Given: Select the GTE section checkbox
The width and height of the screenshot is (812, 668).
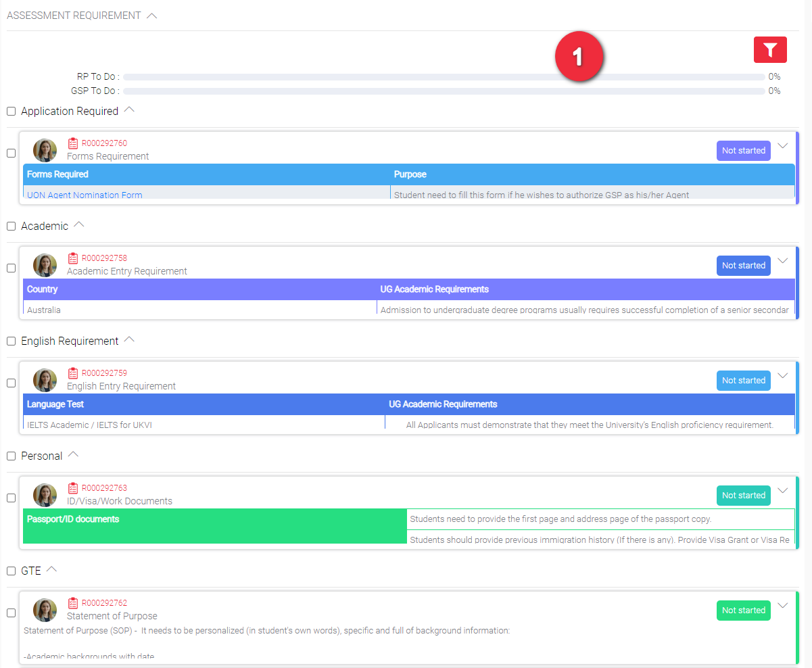Looking at the screenshot, I should 11,571.
